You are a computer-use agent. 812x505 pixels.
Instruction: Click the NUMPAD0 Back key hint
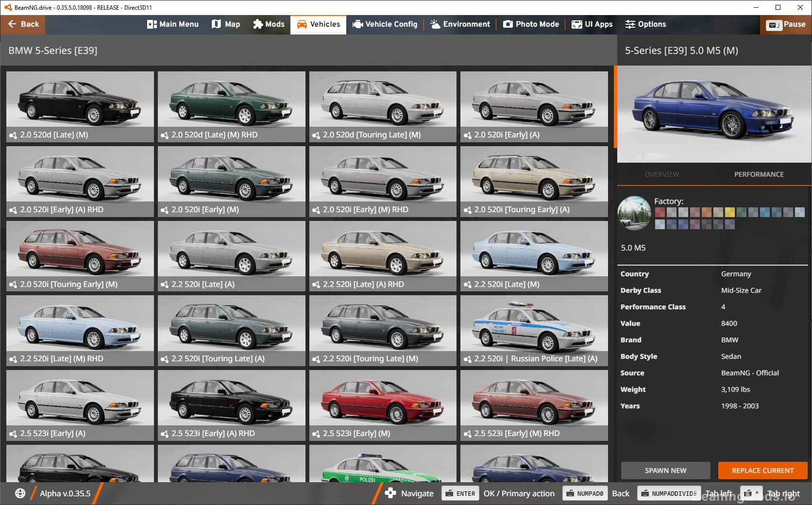[585, 493]
